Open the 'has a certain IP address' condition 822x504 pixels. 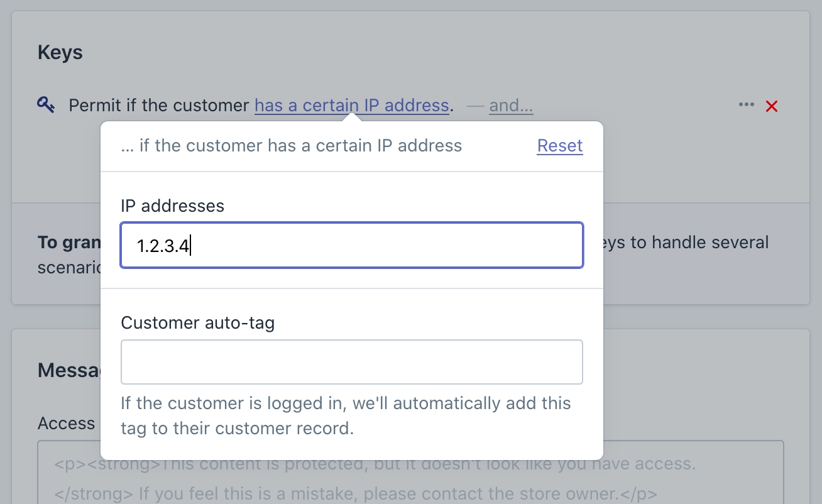coord(351,105)
